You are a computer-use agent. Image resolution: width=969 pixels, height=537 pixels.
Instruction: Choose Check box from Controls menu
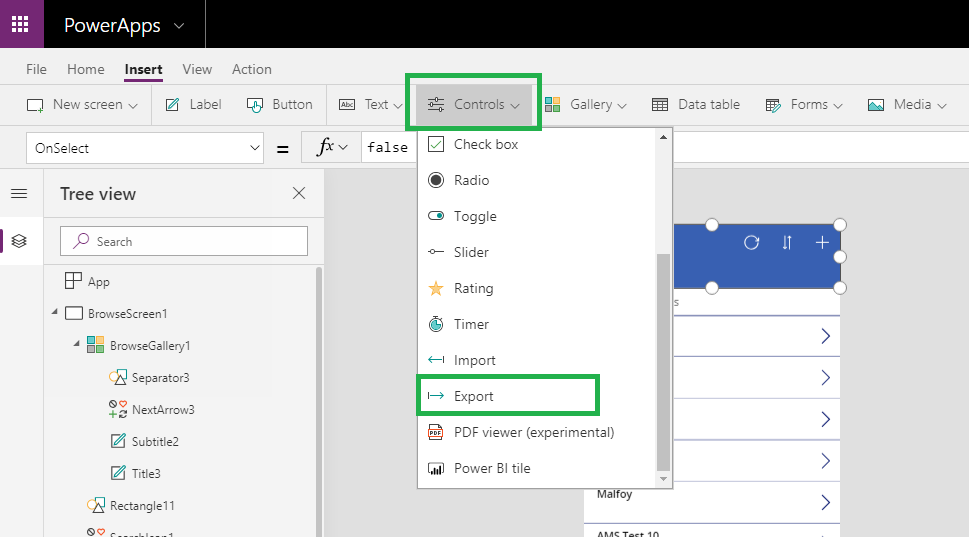click(536, 145)
